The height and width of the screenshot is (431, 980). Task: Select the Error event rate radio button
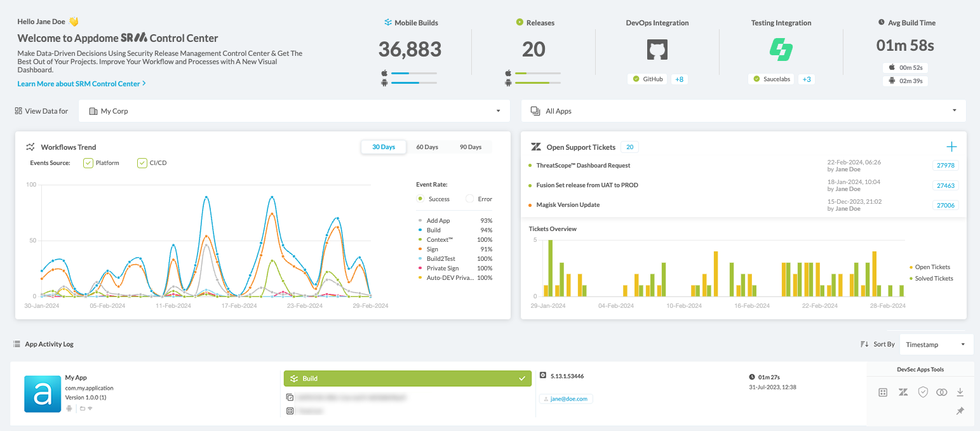470,199
